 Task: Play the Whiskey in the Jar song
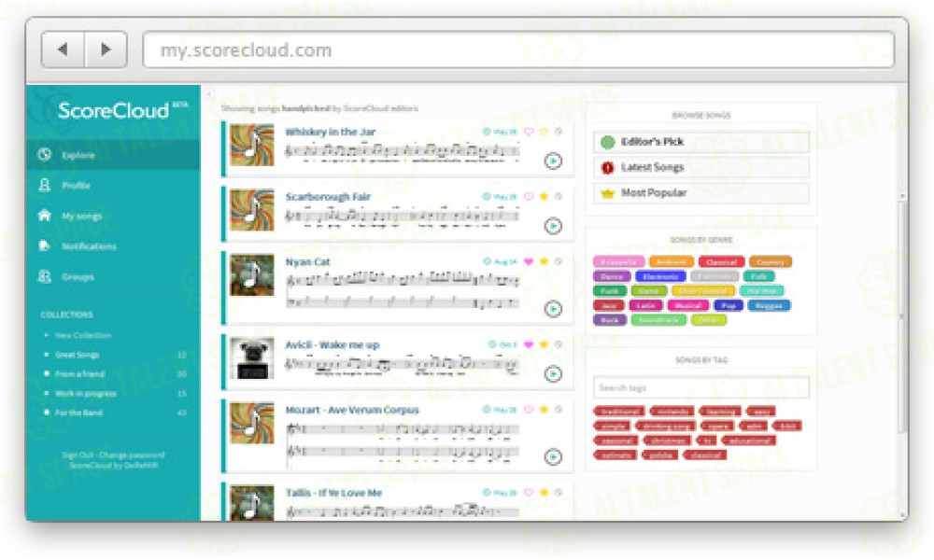tap(553, 161)
